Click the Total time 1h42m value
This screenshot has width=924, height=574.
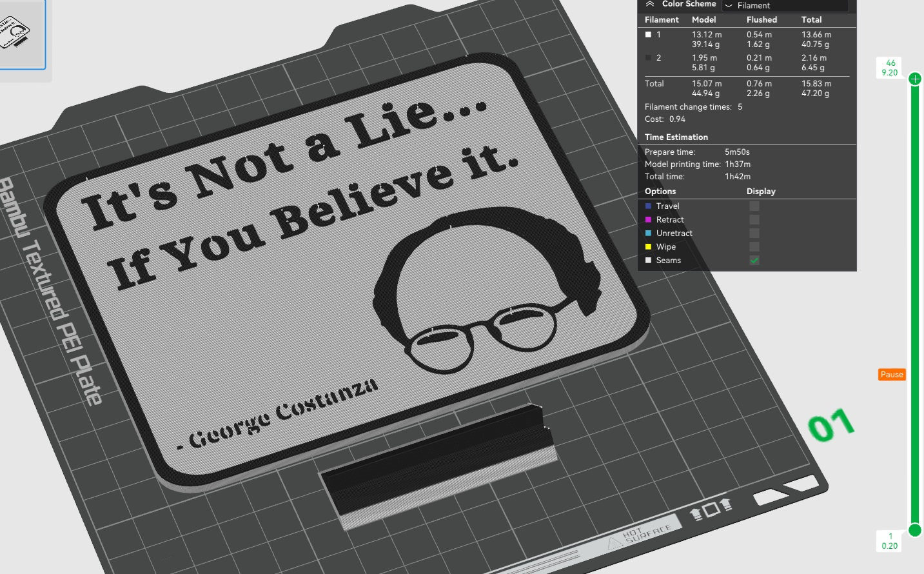(738, 177)
